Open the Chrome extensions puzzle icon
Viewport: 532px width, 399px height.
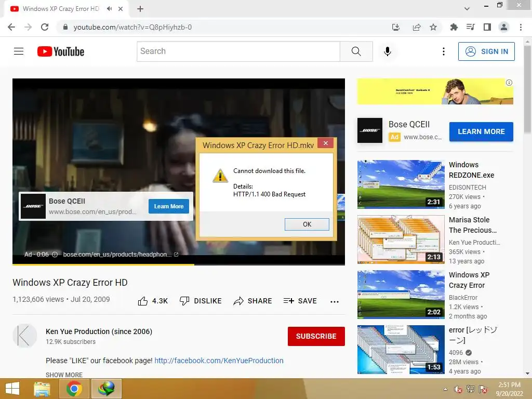pyautogui.click(x=454, y=27)
